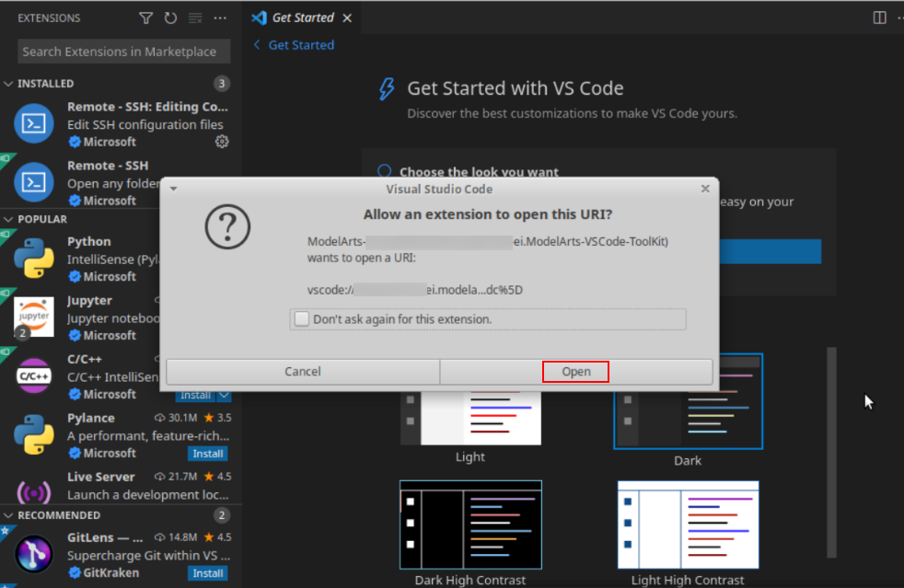Click the Jupyter extension logo
The width and height of the screenshot is (904, 588).
point(34,316)
